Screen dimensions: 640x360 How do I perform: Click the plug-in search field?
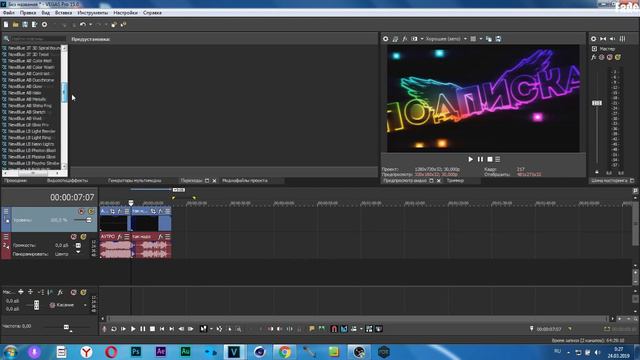pos(38,39)
